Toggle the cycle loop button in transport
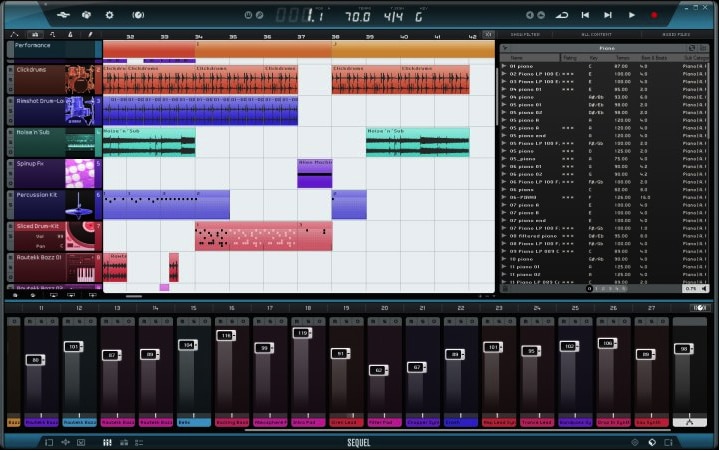The width and height of the screenshot is (719, 452). point(562,15)
